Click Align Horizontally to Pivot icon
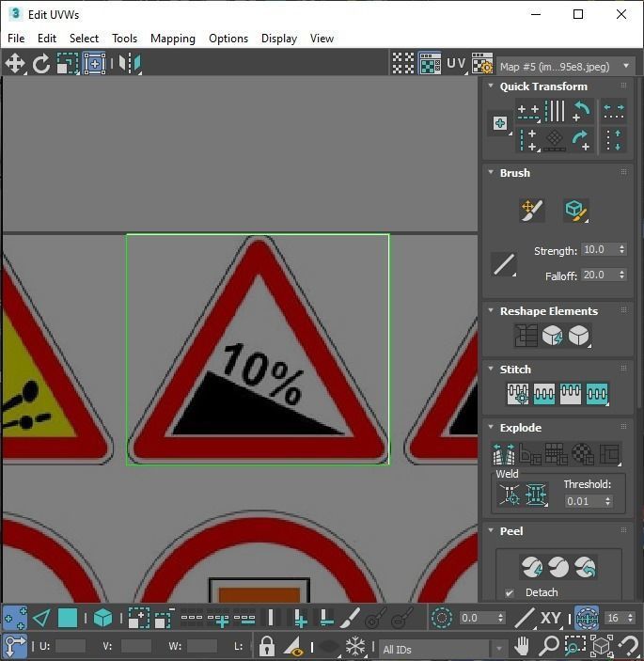This screenshot has width=644, height=661. click(528, 112)
